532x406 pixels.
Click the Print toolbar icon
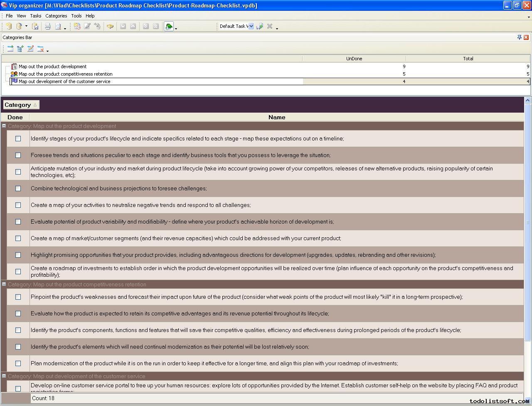47,27
